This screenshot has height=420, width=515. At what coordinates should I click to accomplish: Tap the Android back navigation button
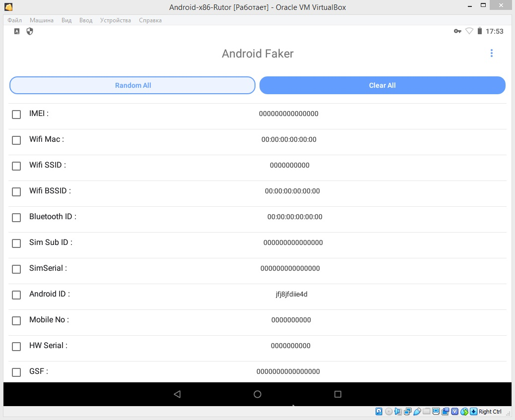(177, 394)
